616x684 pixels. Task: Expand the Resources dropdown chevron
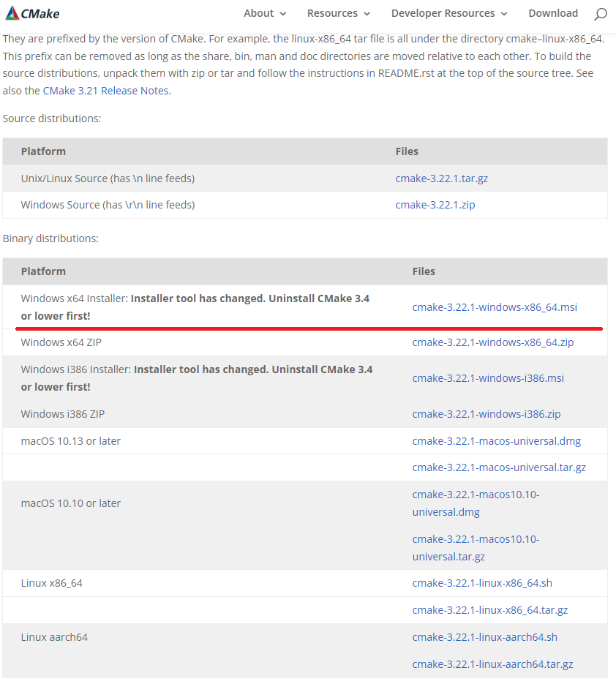click(x=367, y=14)
